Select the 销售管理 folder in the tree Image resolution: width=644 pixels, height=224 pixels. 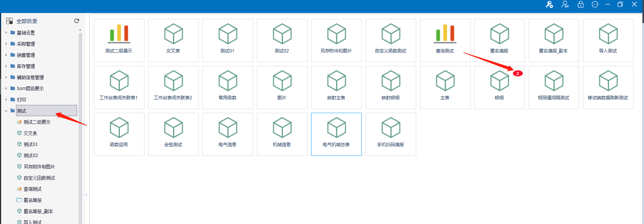point(26,55)
